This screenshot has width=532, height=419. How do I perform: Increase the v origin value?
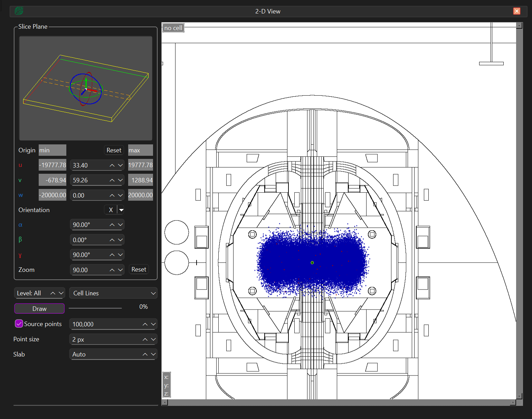pos(112,180)
